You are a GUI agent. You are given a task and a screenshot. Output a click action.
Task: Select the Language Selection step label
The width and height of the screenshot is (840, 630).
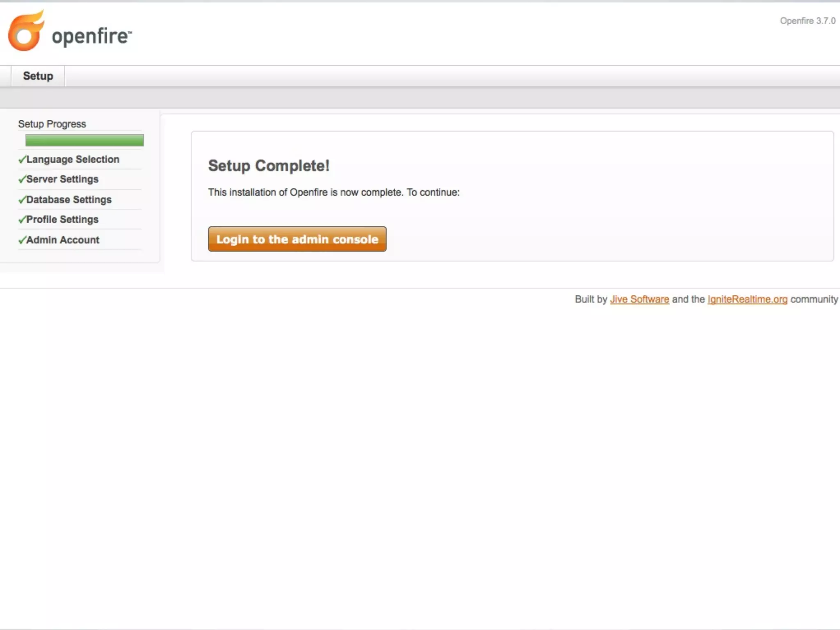coord(73,160)
